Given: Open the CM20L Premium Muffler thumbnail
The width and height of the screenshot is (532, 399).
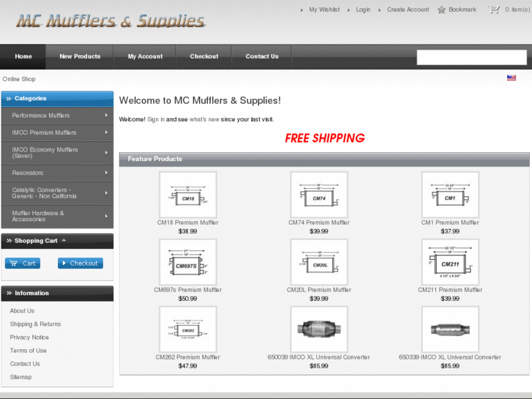Looking at the screenshot, I should (319, 262).
